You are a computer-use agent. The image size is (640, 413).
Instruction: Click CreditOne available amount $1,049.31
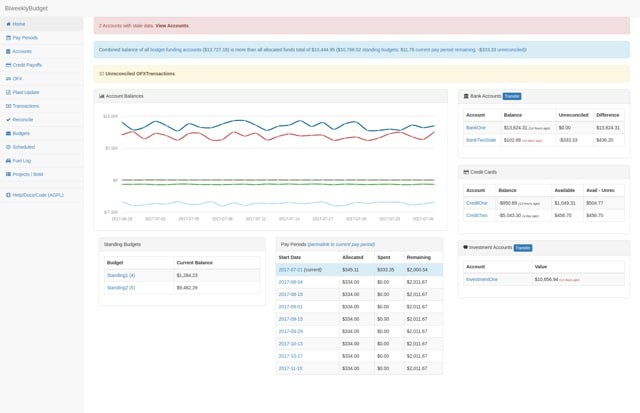565,203
